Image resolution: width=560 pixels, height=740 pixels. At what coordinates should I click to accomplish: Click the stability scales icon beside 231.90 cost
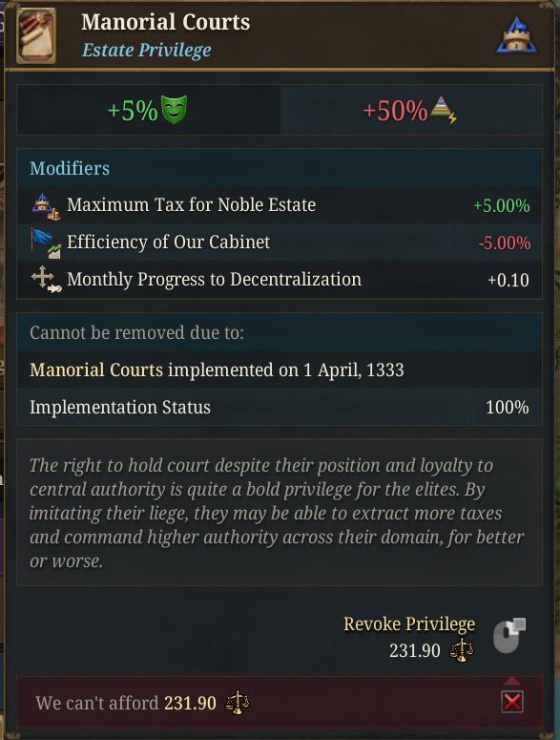(461, 651)
